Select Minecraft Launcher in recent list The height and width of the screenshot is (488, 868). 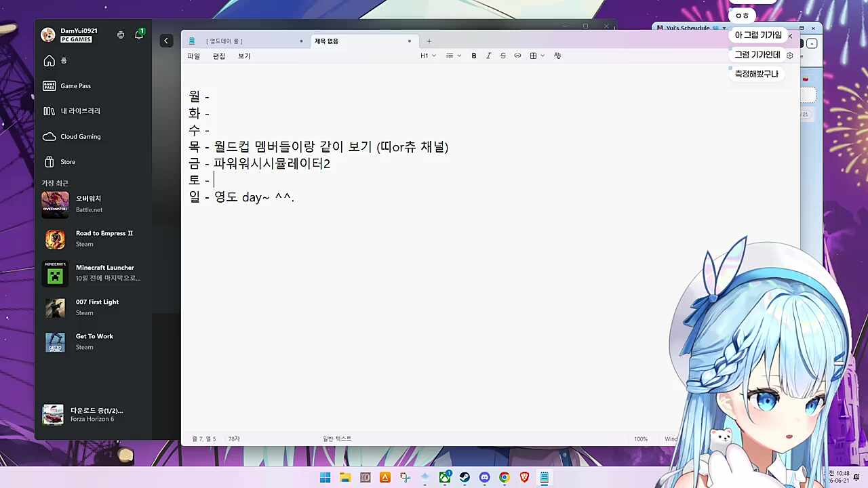(93, 273)
